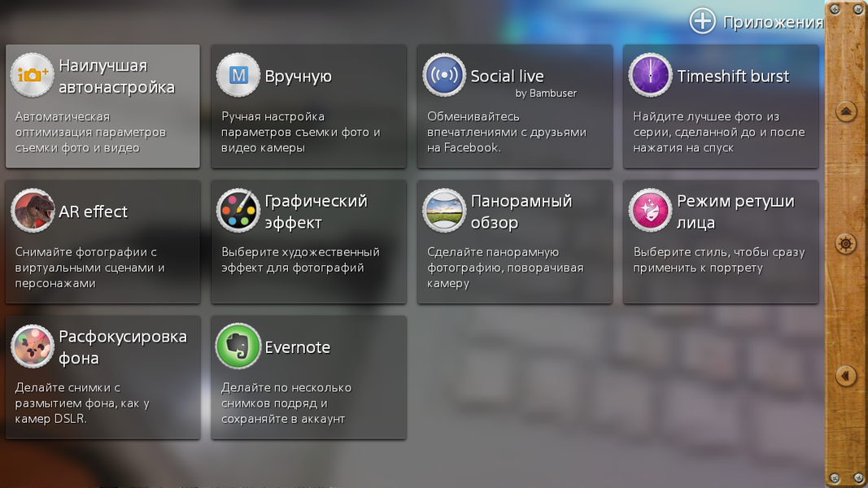868x488 pixels.
Task: Click the 'by Bambuser' caption
Action: click(546, 94)
